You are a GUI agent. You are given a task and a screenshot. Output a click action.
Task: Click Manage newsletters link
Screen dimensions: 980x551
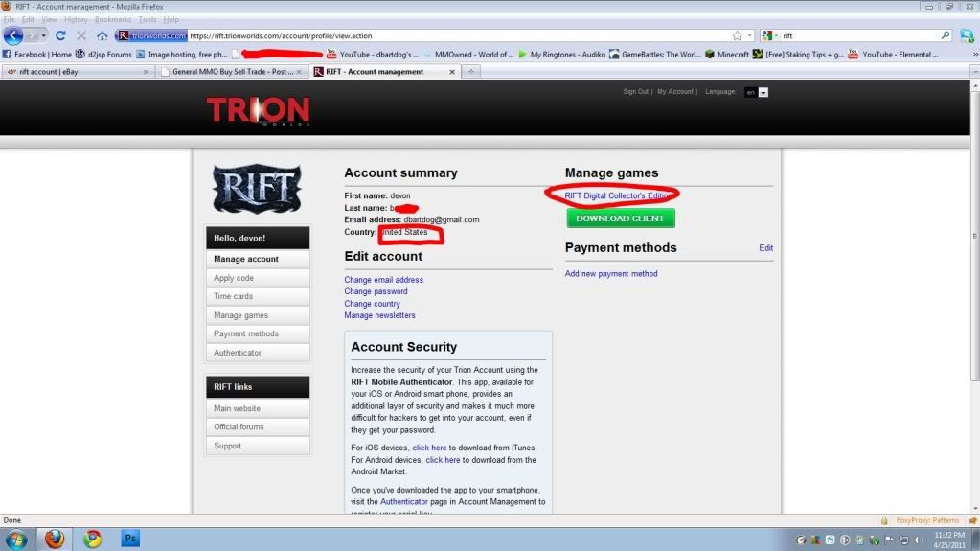[379, 315]
